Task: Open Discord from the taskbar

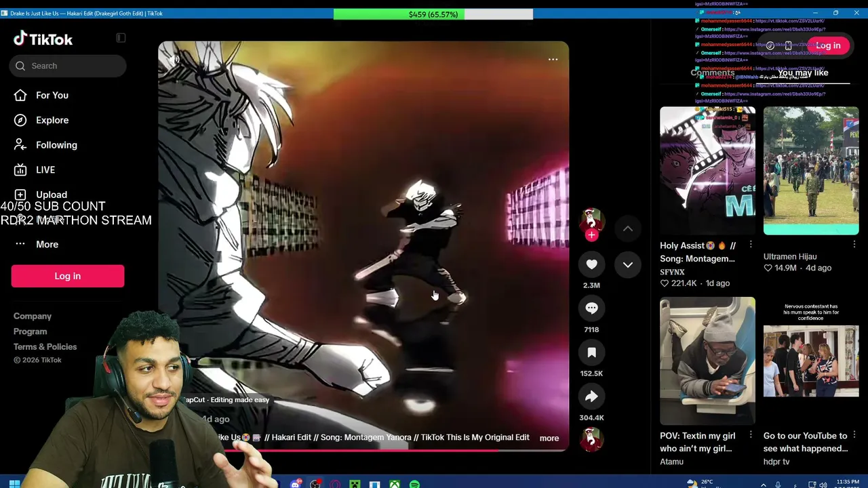Action: [x=296, y=484]
